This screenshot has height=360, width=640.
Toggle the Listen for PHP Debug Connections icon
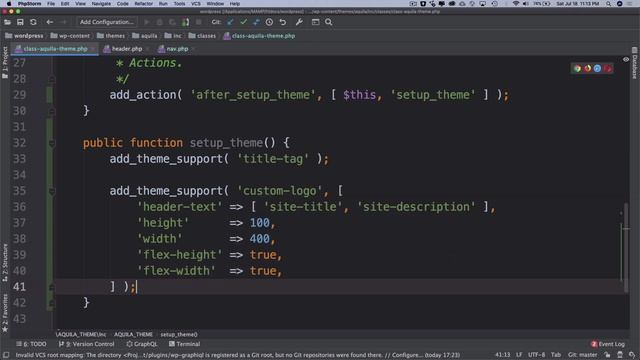click(186, 22)
